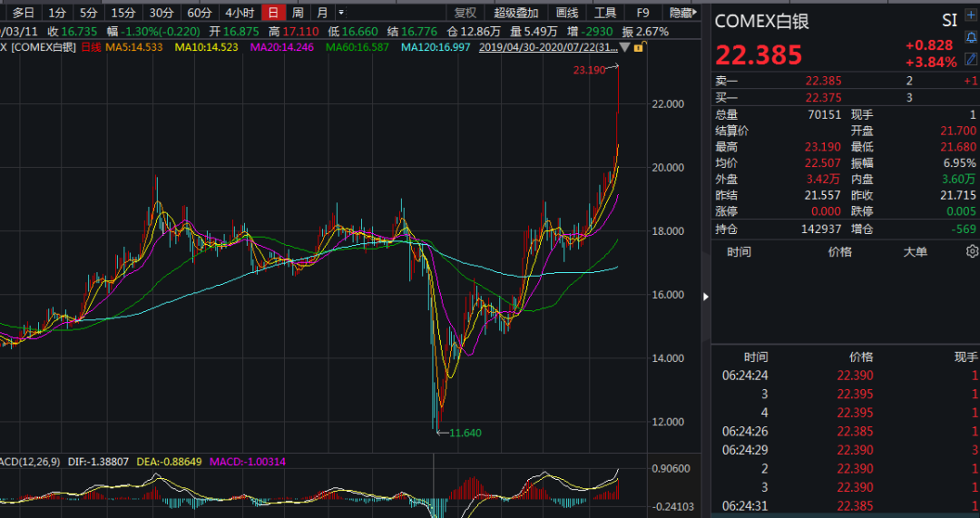Select the 4小时 period tab
The image size is (980, 518).
(240, 13)
